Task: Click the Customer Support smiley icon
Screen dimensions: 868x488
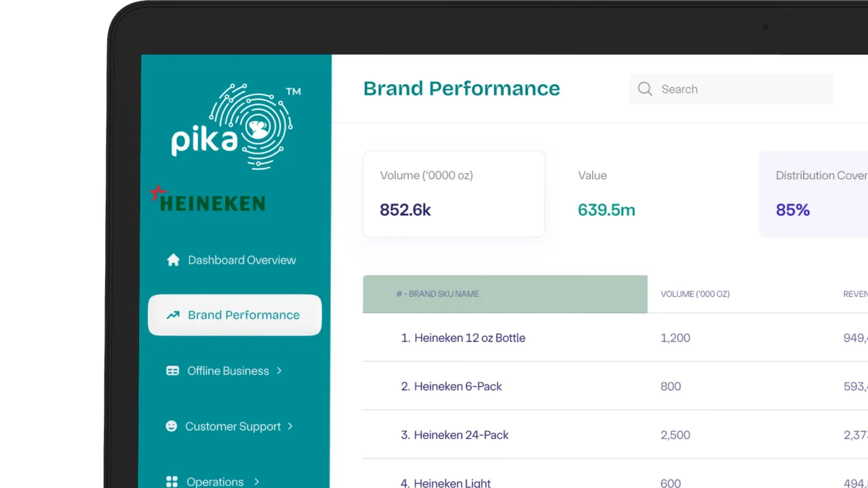Action: [x=172, y=426]
